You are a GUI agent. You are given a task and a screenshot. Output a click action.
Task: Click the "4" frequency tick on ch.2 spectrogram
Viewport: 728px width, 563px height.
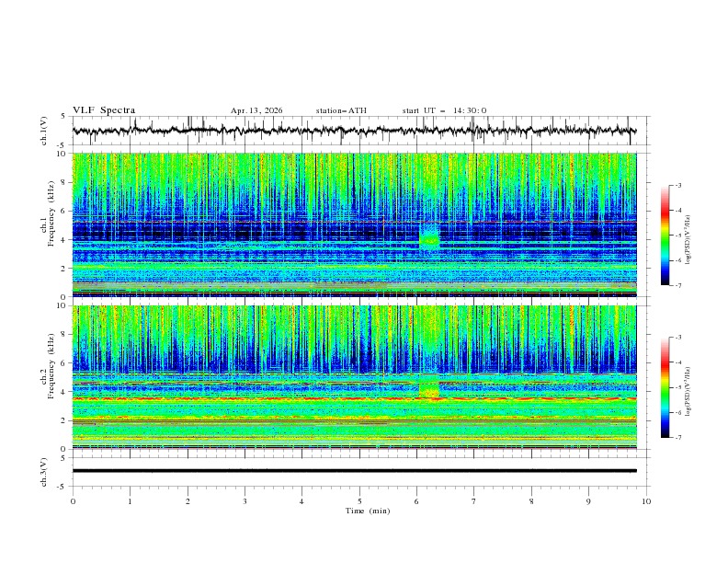click(x=64, y=392)
